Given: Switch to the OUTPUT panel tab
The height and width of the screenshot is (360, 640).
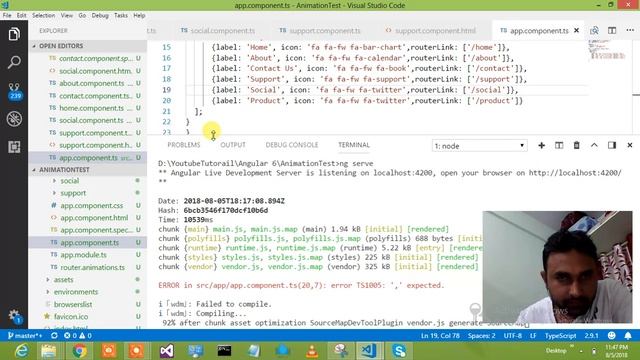Looking at the screenshot, I should tap(233, 145).
